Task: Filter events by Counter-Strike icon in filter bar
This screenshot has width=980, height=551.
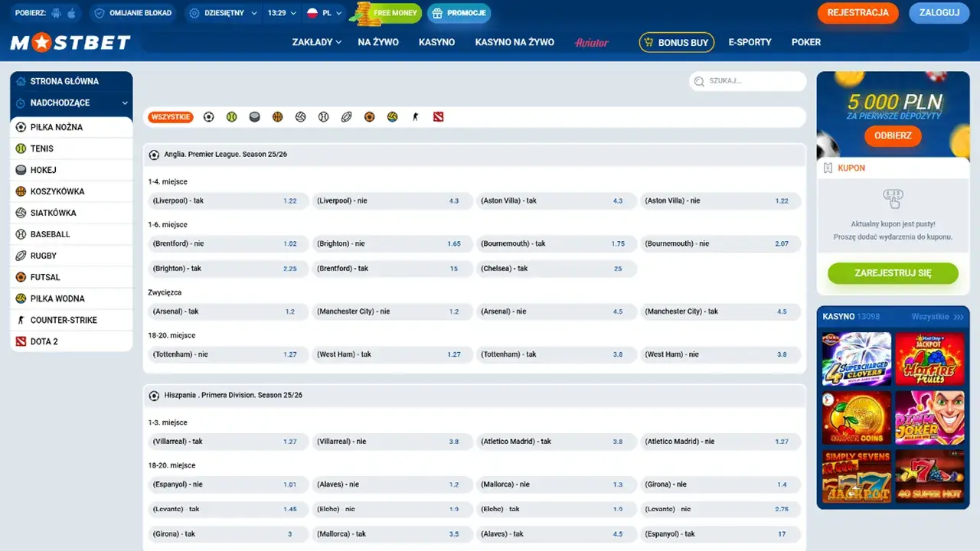Action: click(416, 117)
